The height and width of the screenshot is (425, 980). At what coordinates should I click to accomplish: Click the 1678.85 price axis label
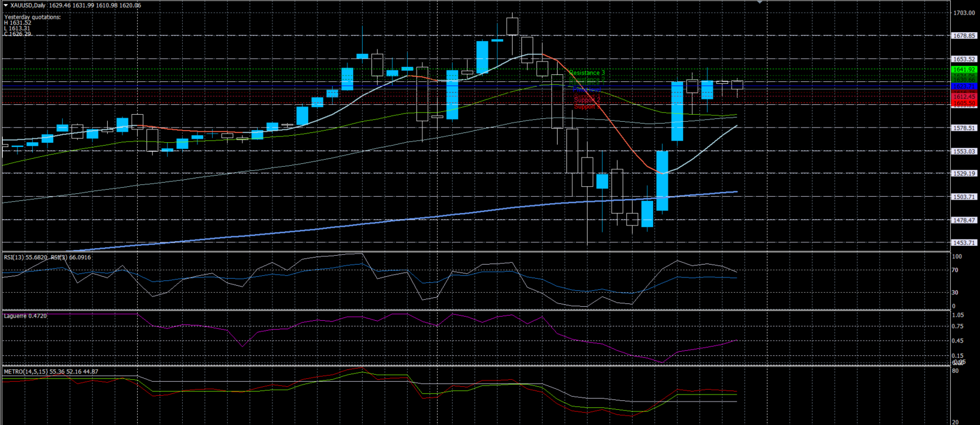[964, 36]
